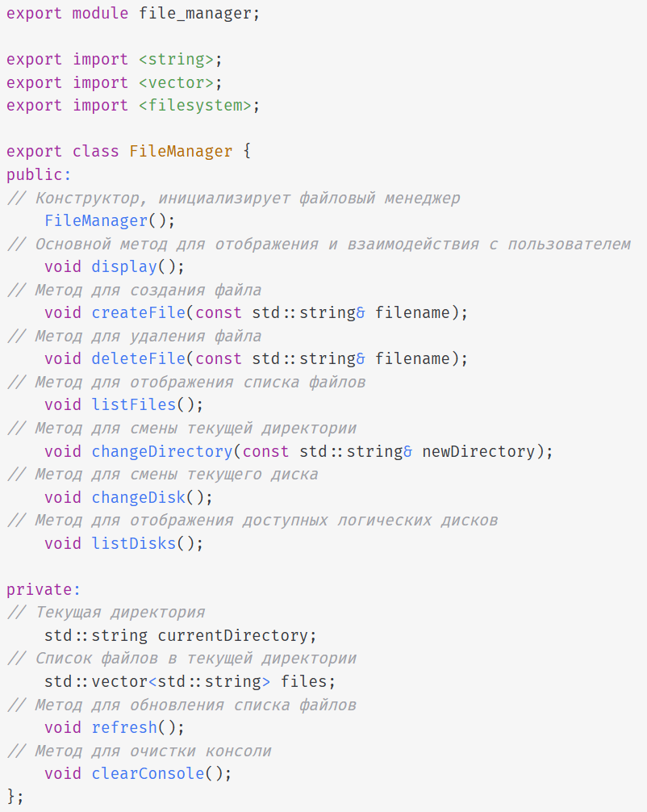Click the display method name
This screenshot has width=647, height=812.
(124, 267)
